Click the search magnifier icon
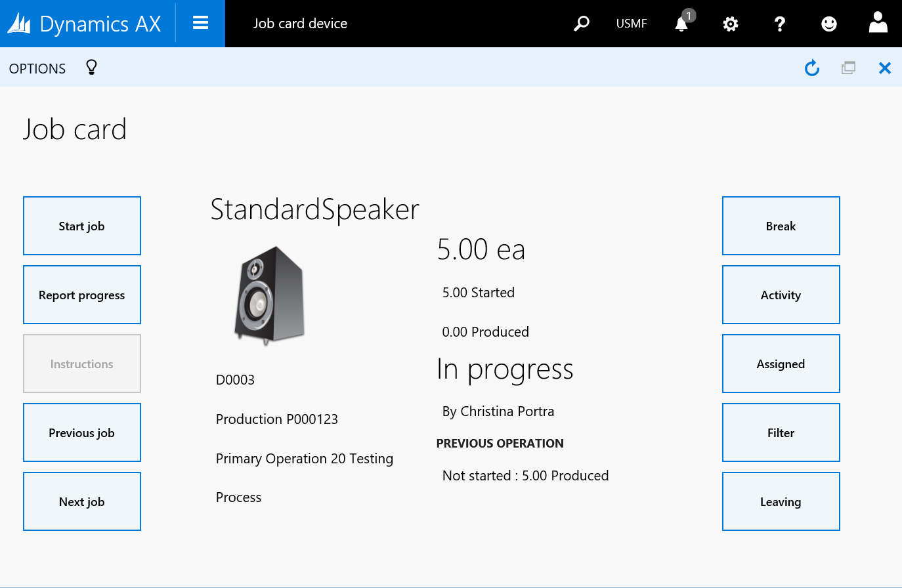 pyautogui.click(x=581, y=24)
